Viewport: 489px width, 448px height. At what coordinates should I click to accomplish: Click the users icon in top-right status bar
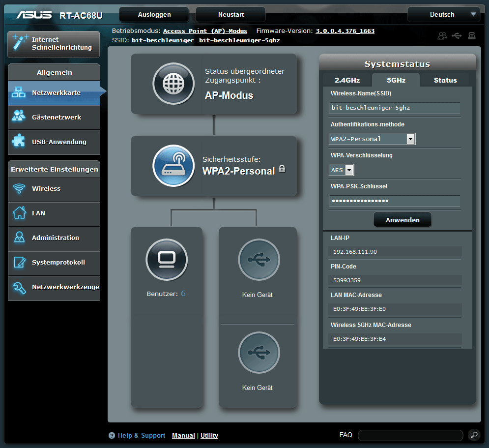[442, 36]
